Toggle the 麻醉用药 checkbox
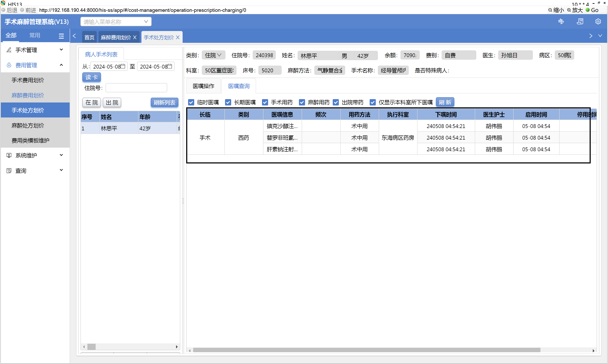The height and width of the screenshot is (364, 608). pyautogui.click(x=302, y=102)
